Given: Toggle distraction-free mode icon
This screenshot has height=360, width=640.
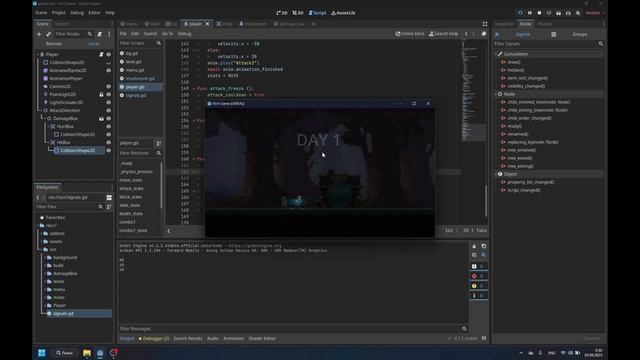Looking at the screenshot, I should [x=485, y=24].
